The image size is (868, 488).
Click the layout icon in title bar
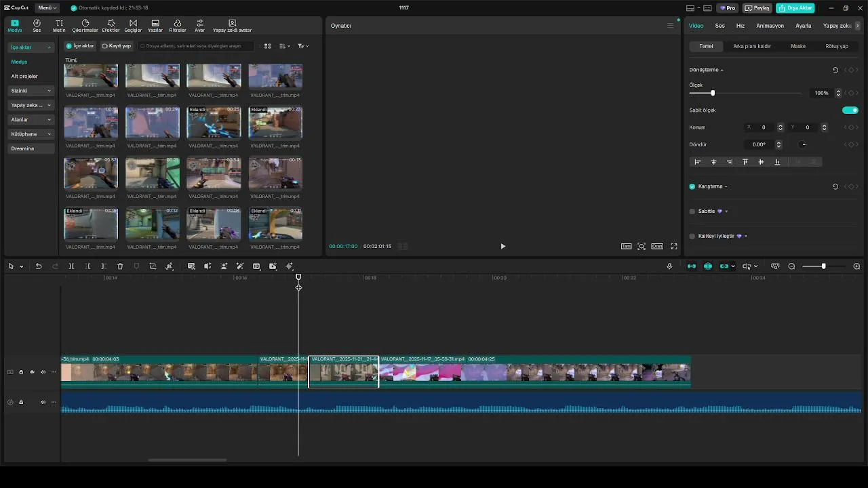[690, 8]
